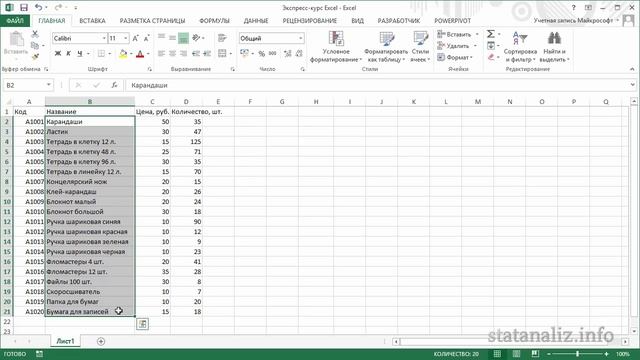The image size is (640, 360).
Task: Click the text orientation icon
Action: coord(196,38)
